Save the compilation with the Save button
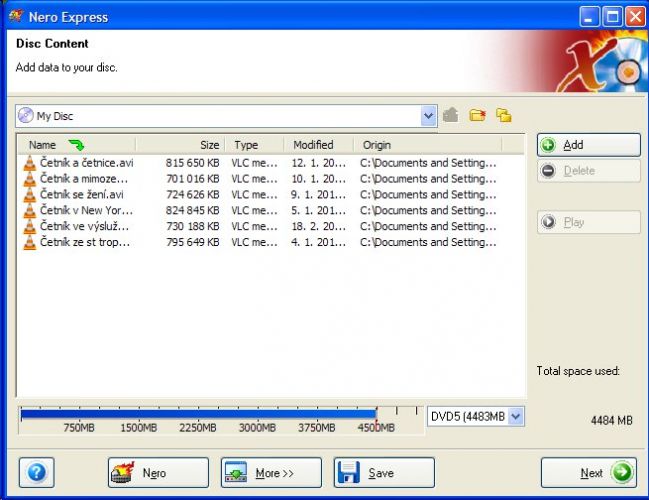 [x=384, y=472]
